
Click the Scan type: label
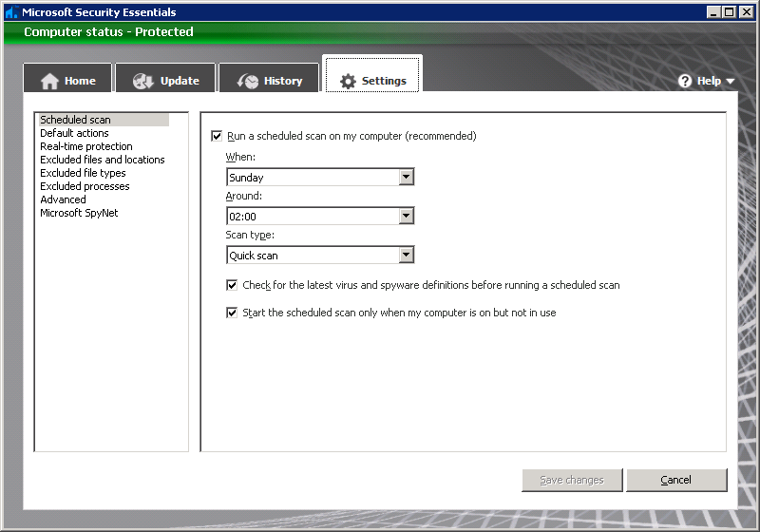pyautogui.click(x=250, y=235)
